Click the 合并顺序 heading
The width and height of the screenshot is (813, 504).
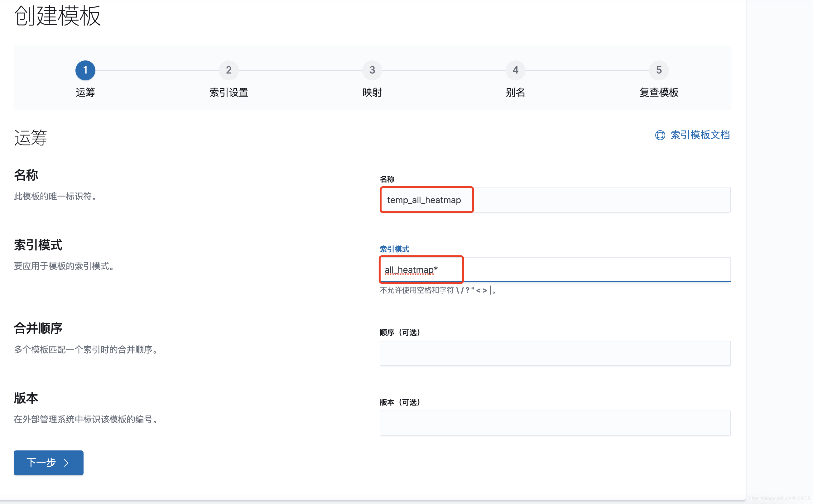[38, 328]
